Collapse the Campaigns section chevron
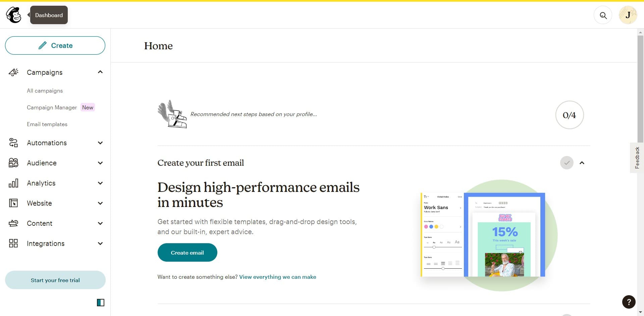 click(x=100, y=72)
